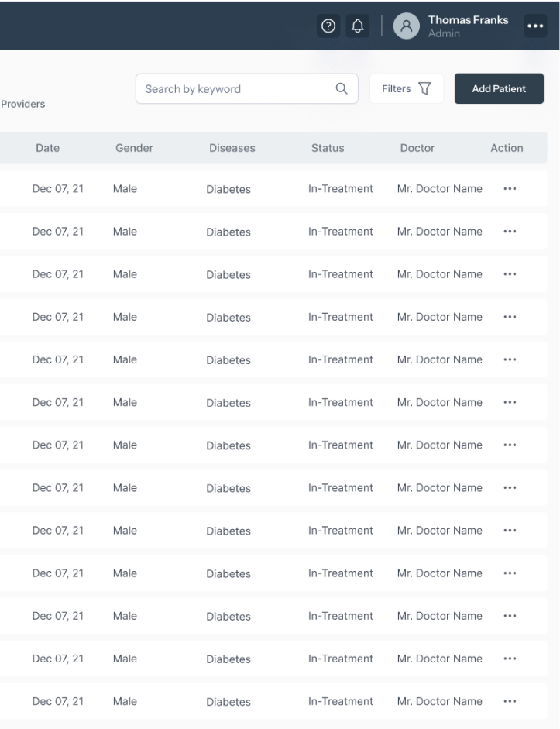Sort by the Date column header
The image size is (560, 729).
coord(48,148)
